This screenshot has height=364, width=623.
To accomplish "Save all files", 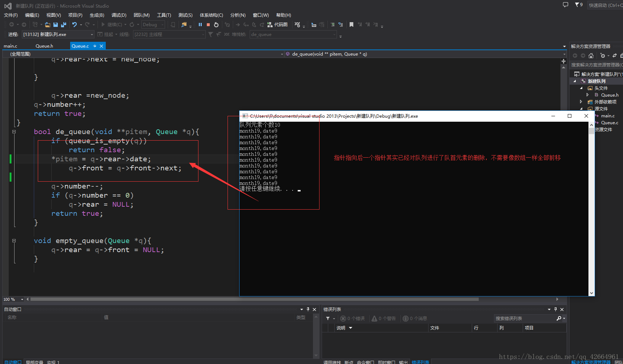I will click(x=64, y=25).
